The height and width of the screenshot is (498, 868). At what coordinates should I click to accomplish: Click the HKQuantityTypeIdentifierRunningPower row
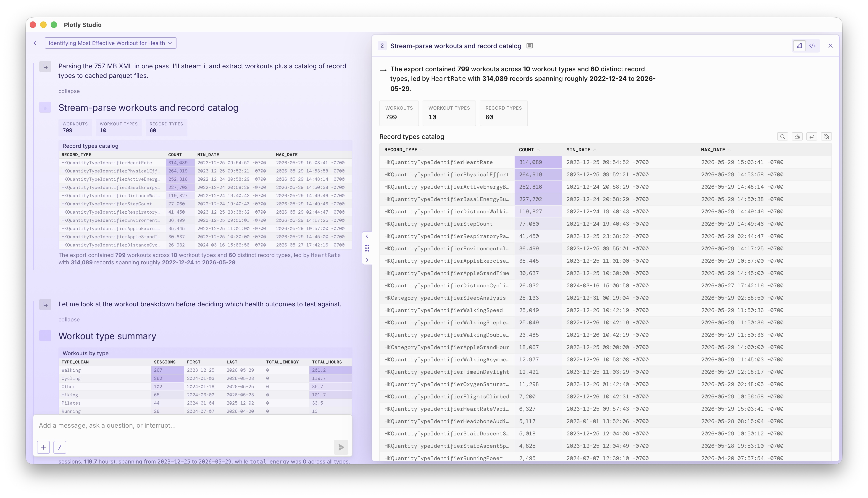tap(605, 458)
